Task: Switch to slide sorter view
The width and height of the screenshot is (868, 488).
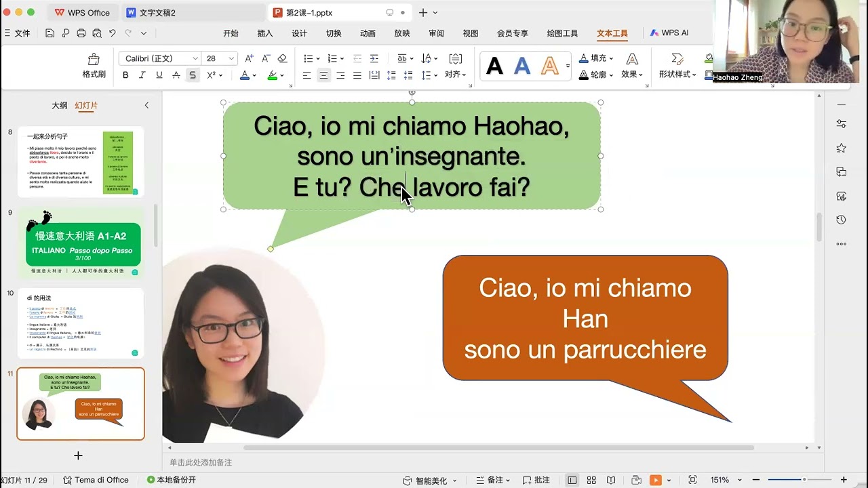Action: [x=592, y=480]
